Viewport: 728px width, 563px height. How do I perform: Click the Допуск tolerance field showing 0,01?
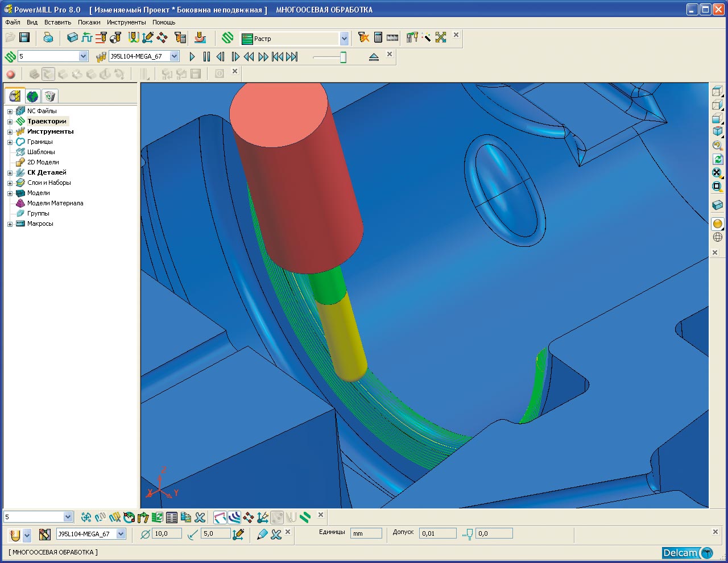[438, 533]
